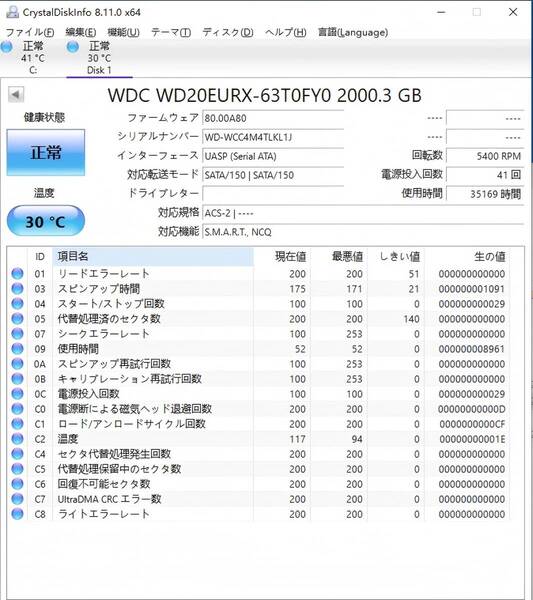533x600 pixels.
Task: Click the firmware field 80.00A80
Action: coord(273,118)
